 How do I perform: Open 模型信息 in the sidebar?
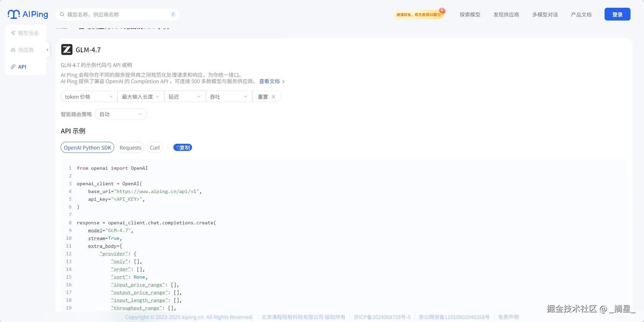[26, 33]
